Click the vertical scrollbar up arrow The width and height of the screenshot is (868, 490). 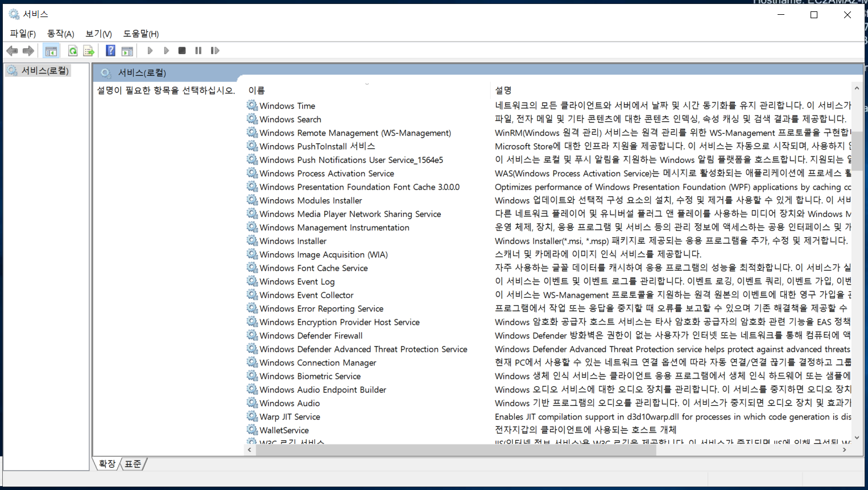[x=857, y=88]
